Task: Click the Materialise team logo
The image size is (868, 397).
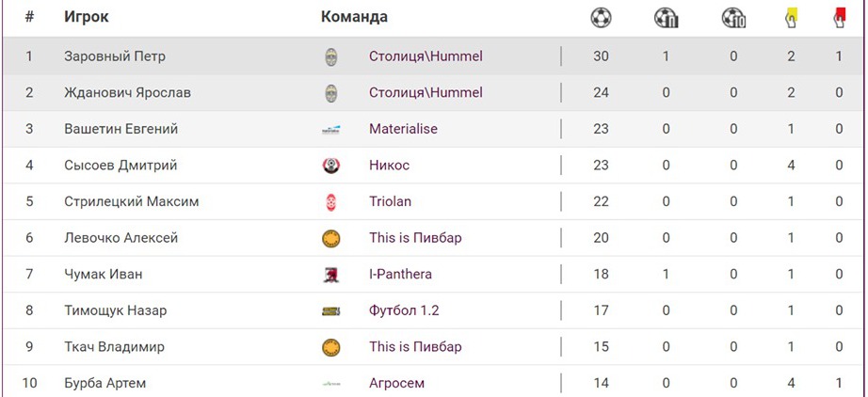Action: coord(330,129)
